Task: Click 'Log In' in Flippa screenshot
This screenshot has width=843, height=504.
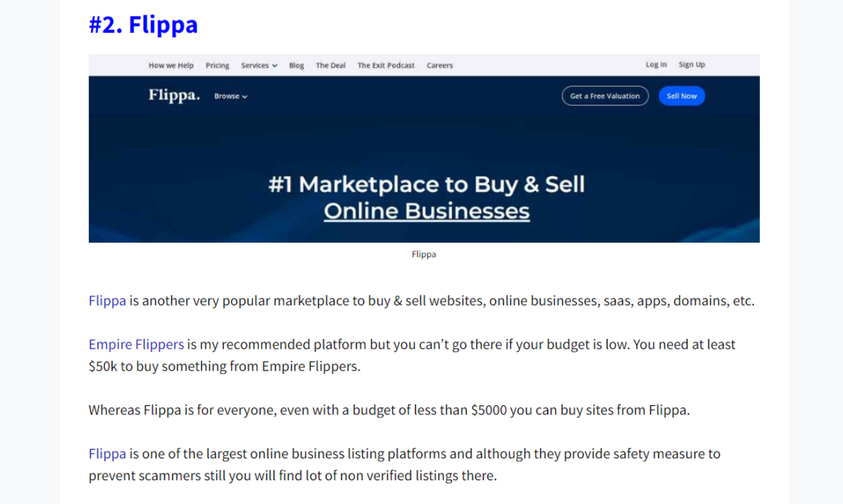Action: (656, 65)
